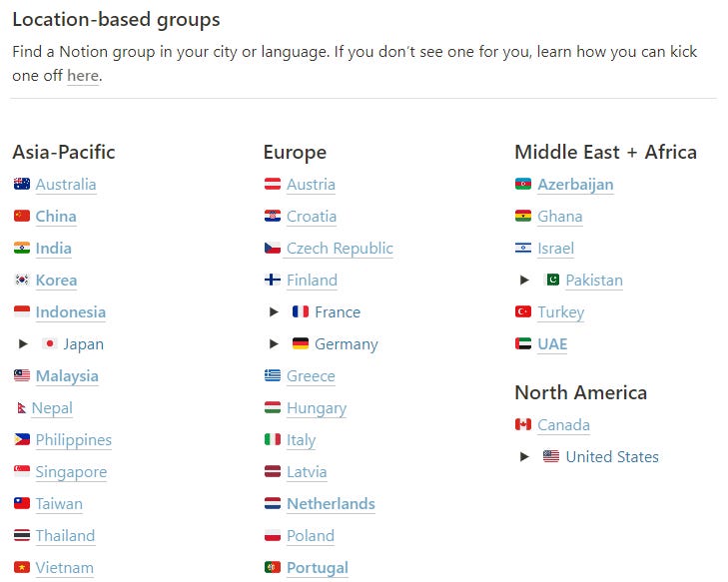The image size is (728, 582).
Task: Open the Canada group link
Action: click(563, 424)
